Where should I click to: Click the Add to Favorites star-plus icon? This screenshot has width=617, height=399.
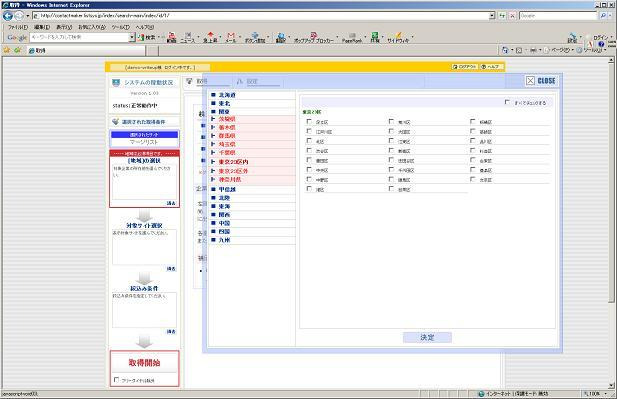17,50
